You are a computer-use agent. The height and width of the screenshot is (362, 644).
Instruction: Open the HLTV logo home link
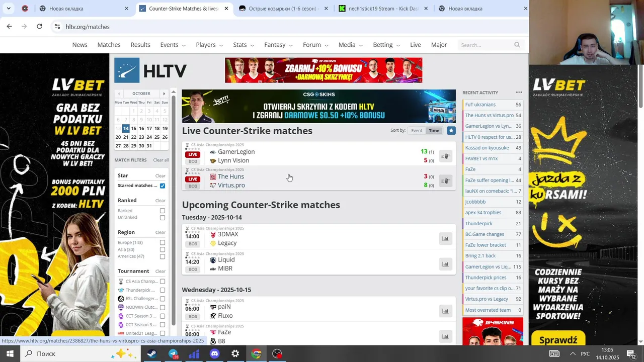click(150, 70)
